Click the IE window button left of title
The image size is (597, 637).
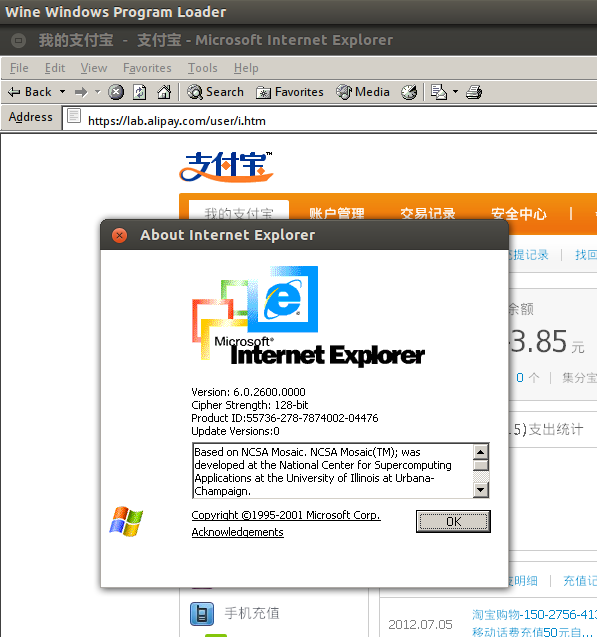(x=18, y=40)
